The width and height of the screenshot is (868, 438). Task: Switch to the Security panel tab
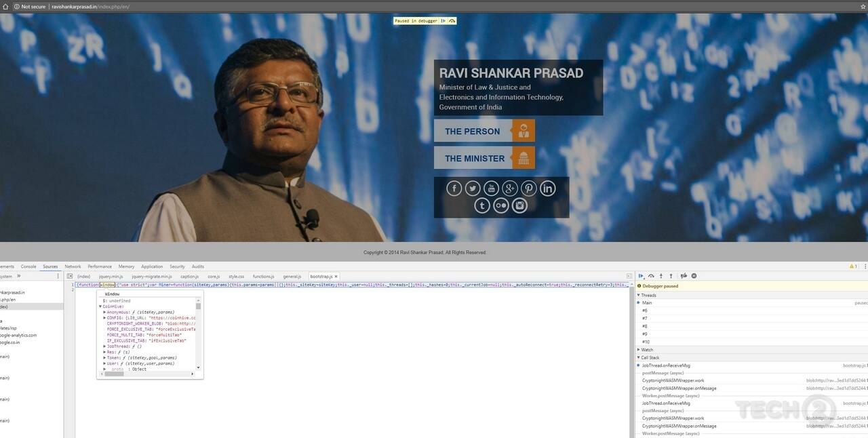pos(177,266)
